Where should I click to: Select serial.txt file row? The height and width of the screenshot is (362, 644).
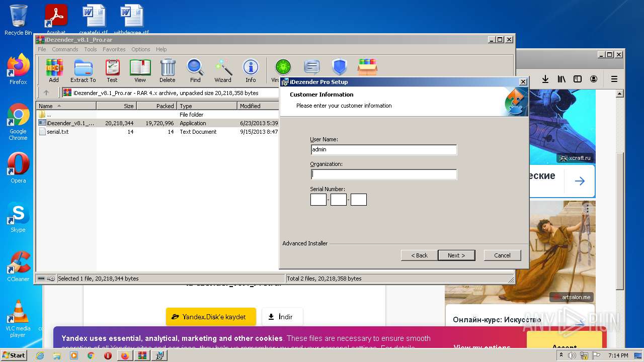pos(157,132)
